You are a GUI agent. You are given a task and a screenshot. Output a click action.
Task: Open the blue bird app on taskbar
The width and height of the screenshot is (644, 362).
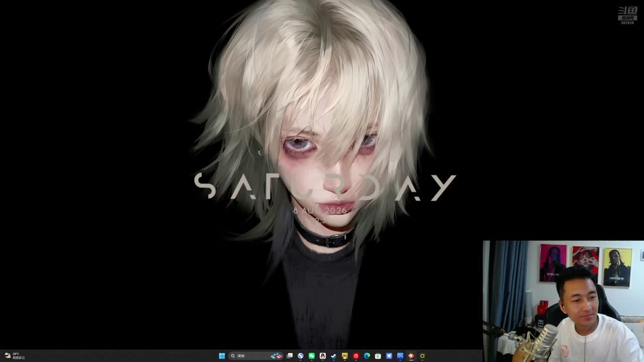(x=389, y=356)
